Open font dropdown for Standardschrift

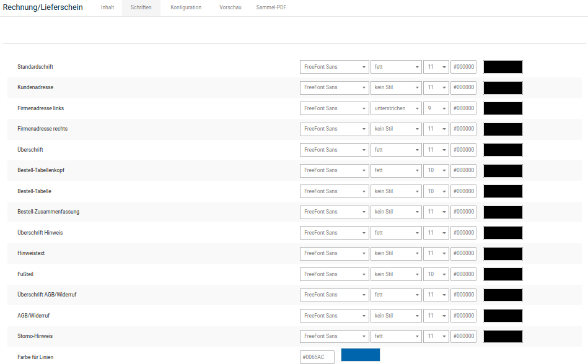tap(334, 67)
